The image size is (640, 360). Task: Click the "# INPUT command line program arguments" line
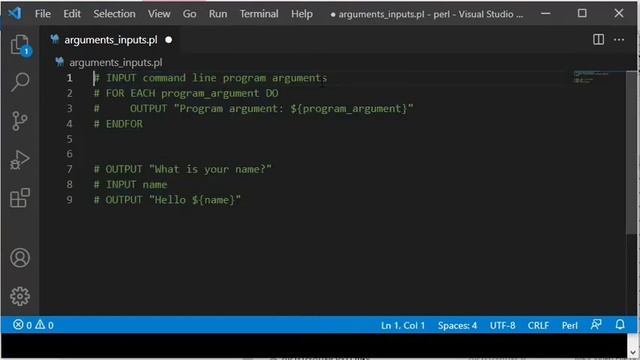tap(210, 78)
